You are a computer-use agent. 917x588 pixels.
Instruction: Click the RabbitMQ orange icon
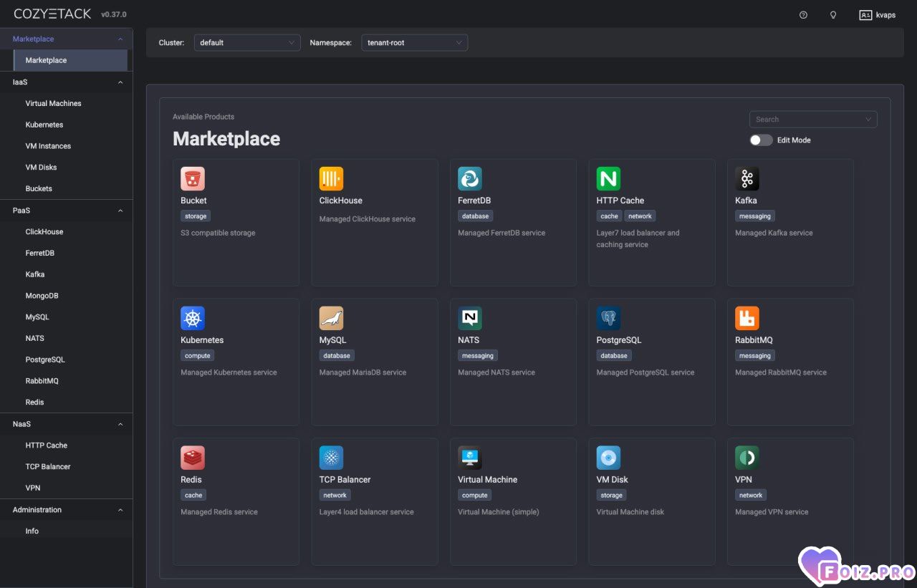click(747, 318)
